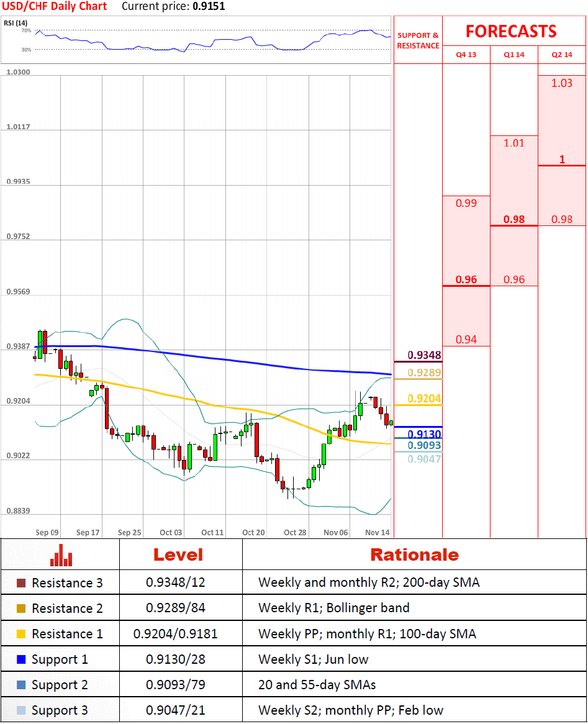The height and width of the screenshot is (724, 588).
Task: Click the Resistance 3 dark red color swatch
Action: 21,583
